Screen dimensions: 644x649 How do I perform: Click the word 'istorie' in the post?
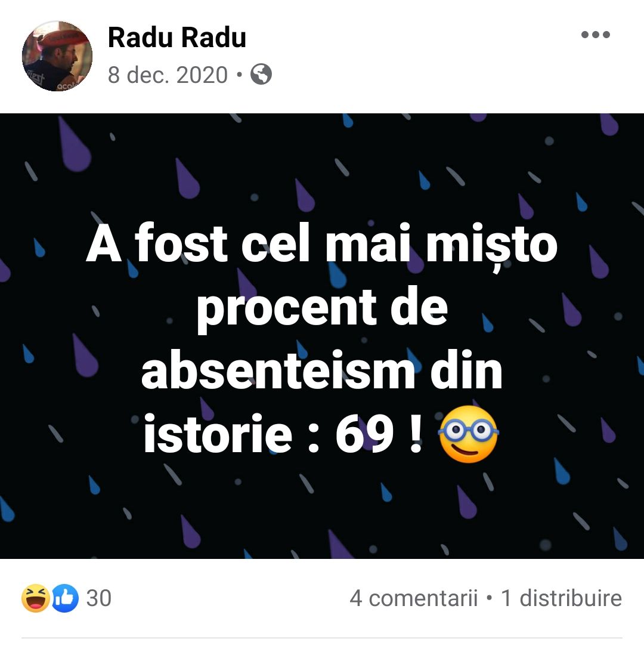tap(218, 435)
